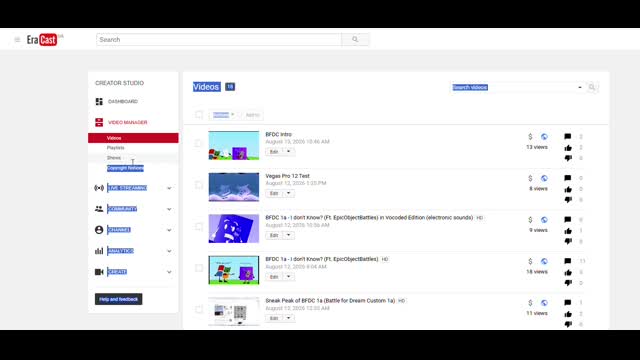Click the search magnifier button in top bar

pos(355,40)
